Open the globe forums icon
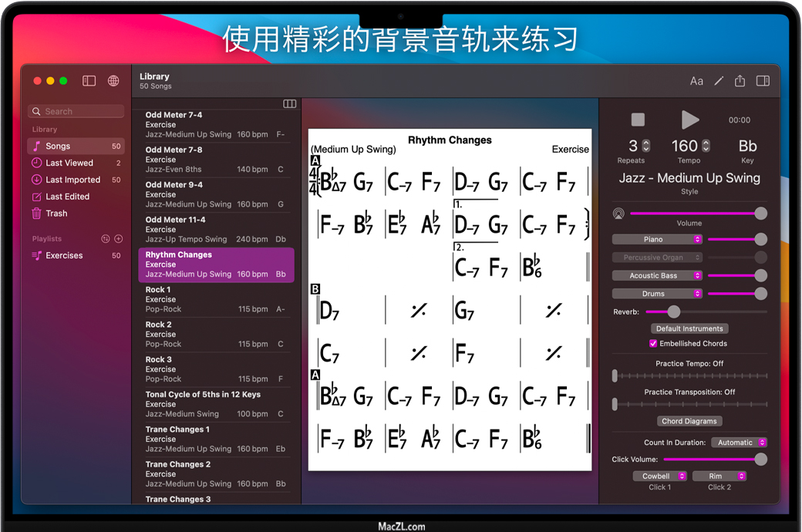The image size is (802, 532). click(x=113, y=81)
